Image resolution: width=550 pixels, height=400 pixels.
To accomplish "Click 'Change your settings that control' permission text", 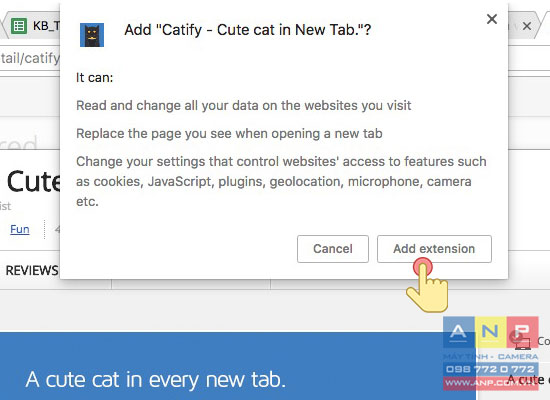I will coord(281,181).
